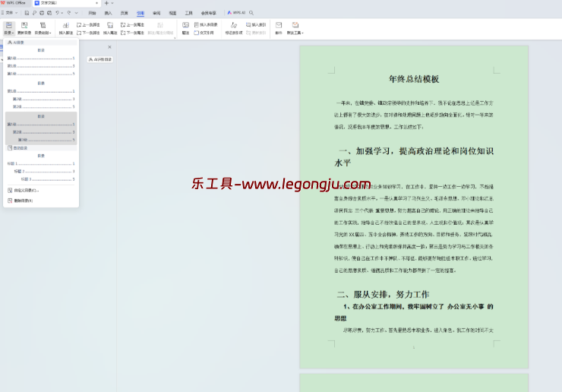Click 插入索引 (insert index) in ribbon

coord(256,25)
